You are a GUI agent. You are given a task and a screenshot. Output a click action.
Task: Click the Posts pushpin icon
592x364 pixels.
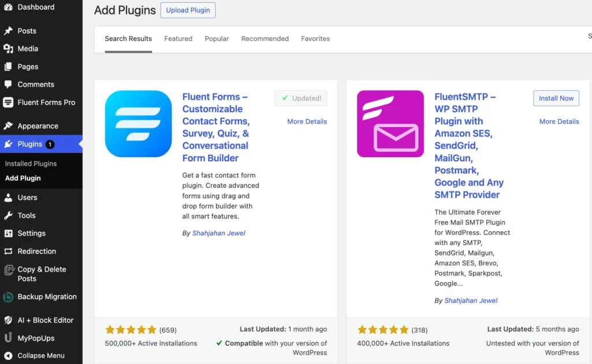tap(8, 31)
